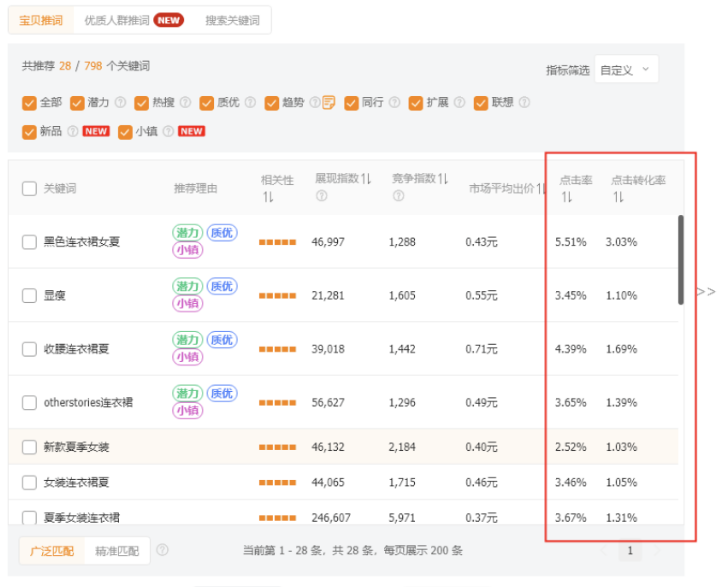Check the 女装连衣裙夏 row checkbox

point(29,482)
